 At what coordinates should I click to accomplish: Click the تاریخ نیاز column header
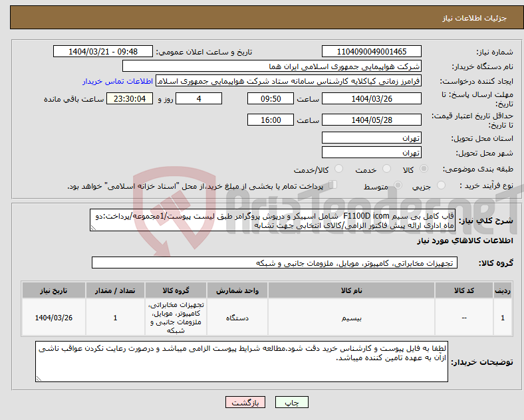(x=53, y=290)
